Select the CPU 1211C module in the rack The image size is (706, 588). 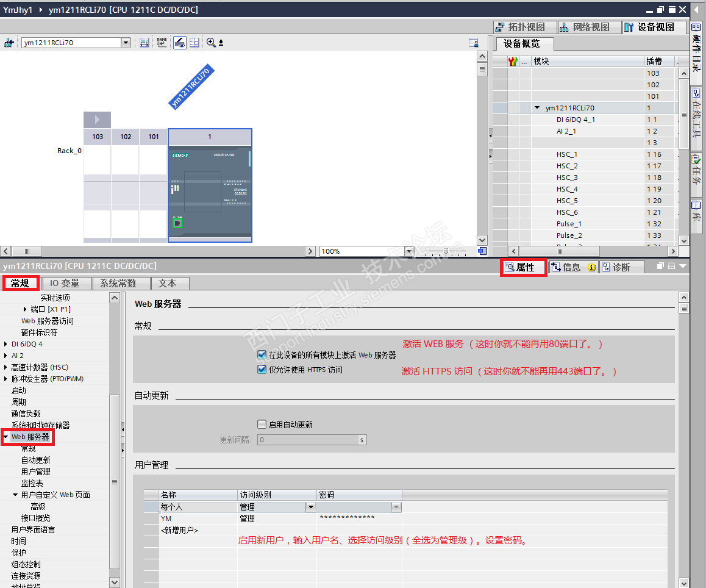[x=210, y=185]
